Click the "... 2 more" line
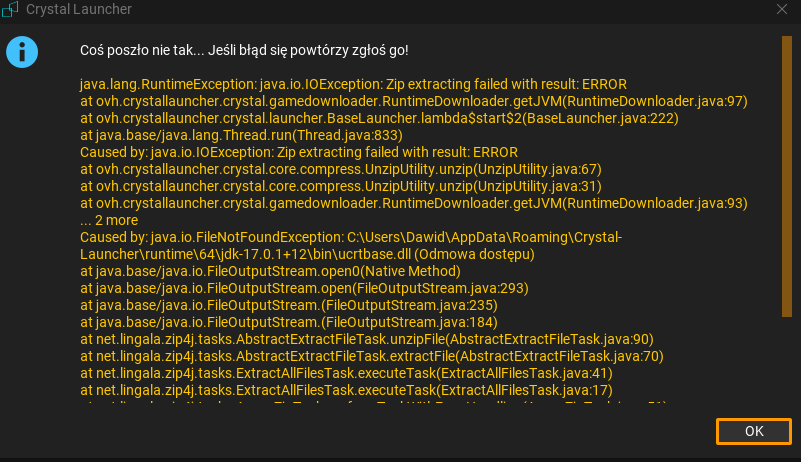 click(x=109, y=220)
